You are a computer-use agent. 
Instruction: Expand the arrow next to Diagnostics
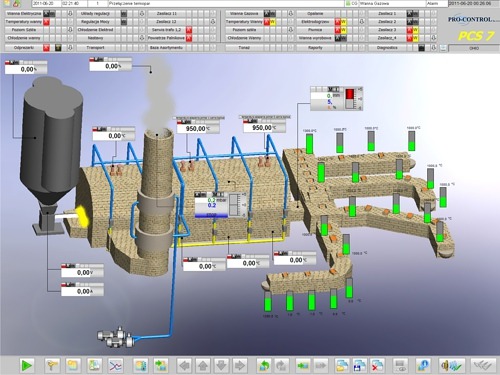[434, 48]
